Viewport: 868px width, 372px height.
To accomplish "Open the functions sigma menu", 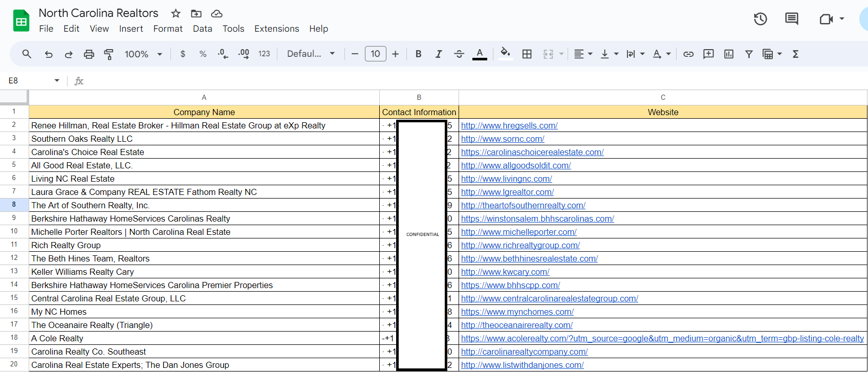I will (x=795, y=54).
